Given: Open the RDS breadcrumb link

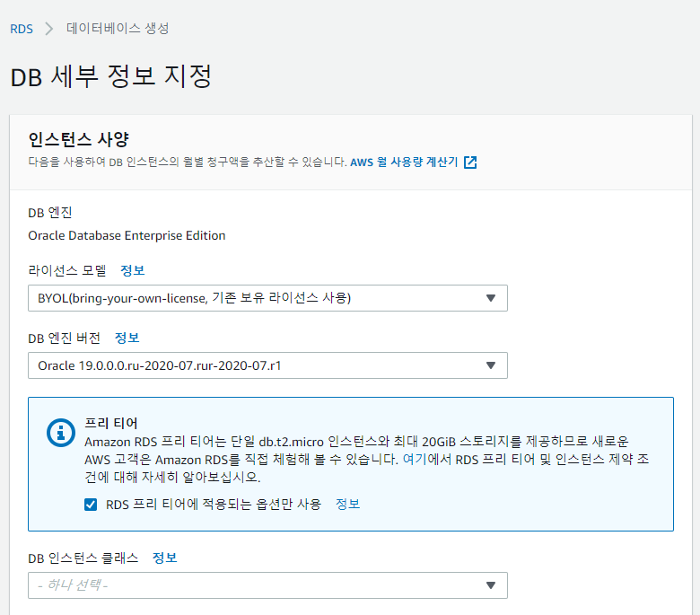Looking at the screenshot, I should point(22,29).
